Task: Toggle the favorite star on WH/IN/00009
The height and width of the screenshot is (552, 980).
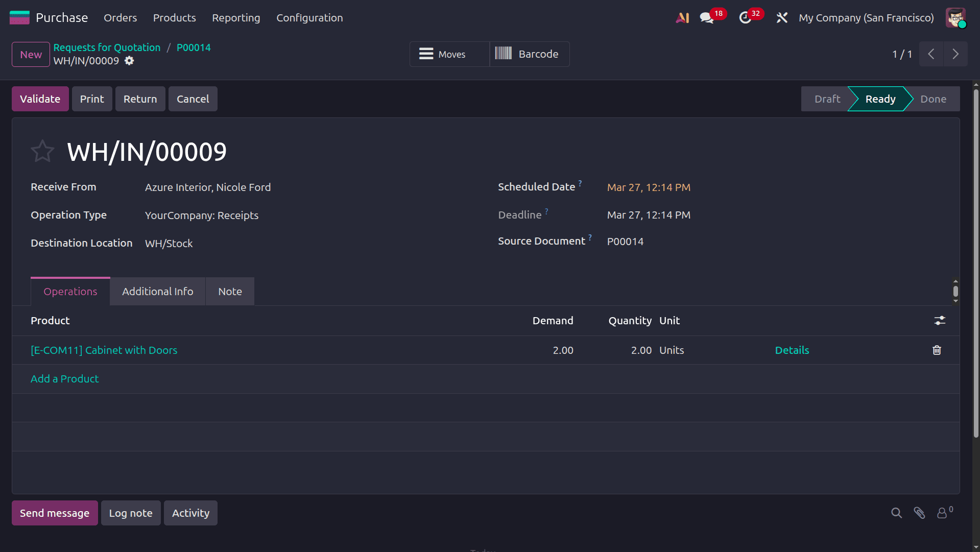Action: click(43, 151)
